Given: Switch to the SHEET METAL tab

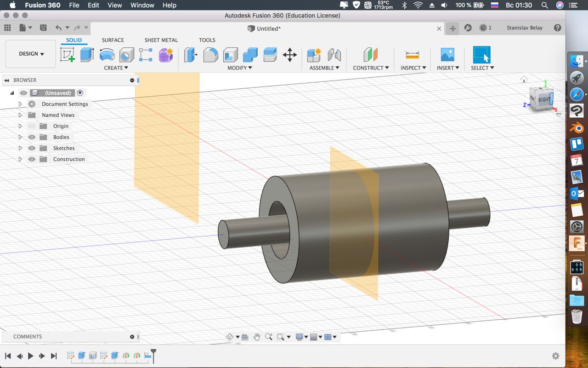Looking at the screenshot, I should click(x=161, y=40).
